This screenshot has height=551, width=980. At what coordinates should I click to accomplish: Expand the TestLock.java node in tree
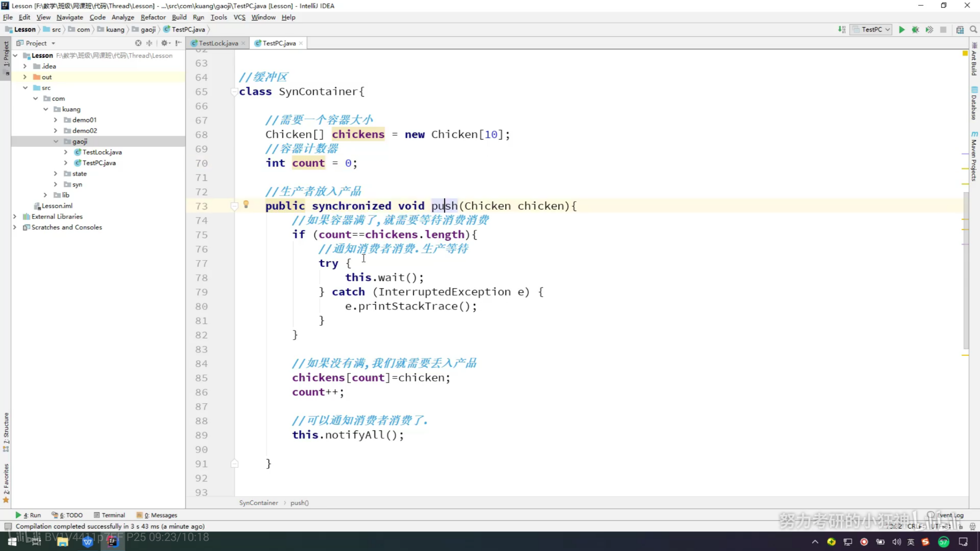coord(66,152)
